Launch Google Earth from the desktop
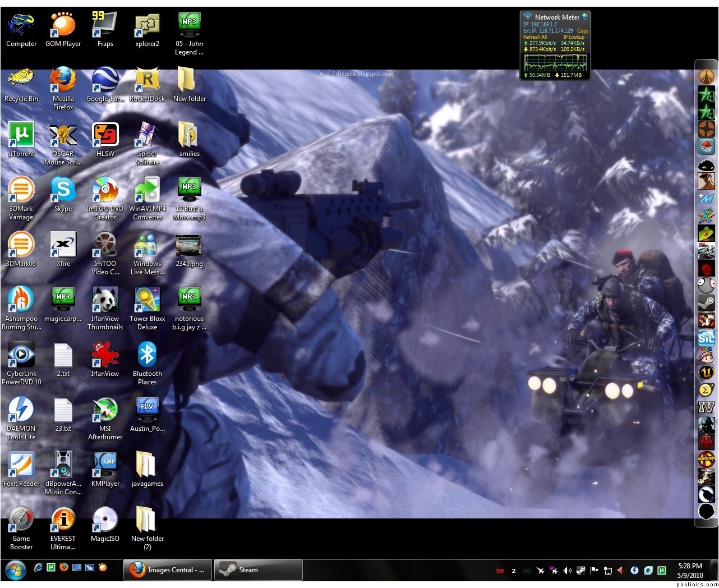Screen dimensions: 719x588 click(105, 80)
